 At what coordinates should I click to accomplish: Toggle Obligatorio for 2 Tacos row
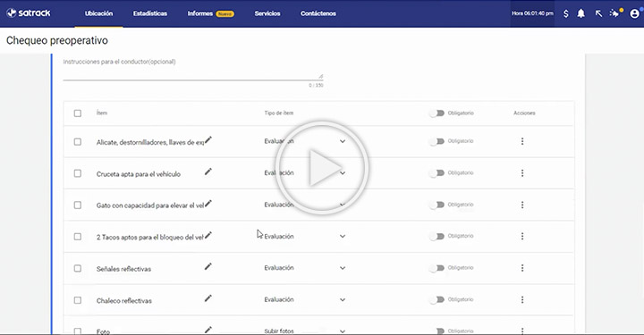click(437, 236)
